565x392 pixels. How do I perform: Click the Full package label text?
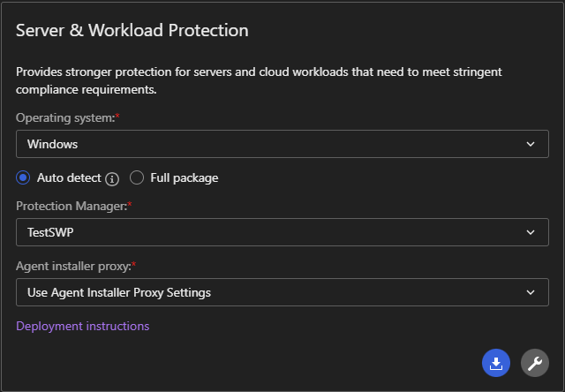tap(184, 177)
